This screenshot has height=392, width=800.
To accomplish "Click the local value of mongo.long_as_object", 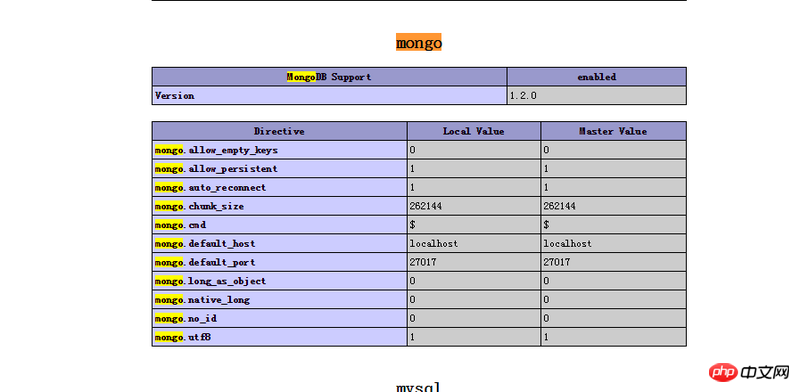I will [473, 281].
